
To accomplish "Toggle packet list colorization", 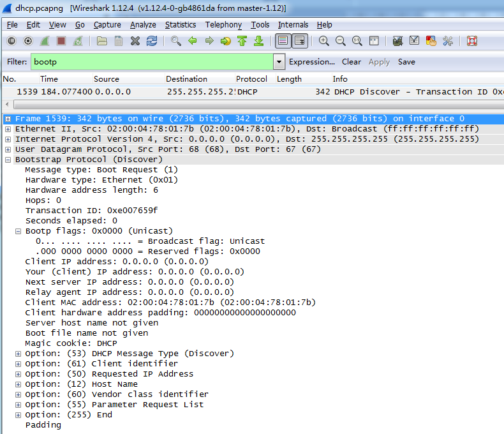I will click(x=283, y=41).
